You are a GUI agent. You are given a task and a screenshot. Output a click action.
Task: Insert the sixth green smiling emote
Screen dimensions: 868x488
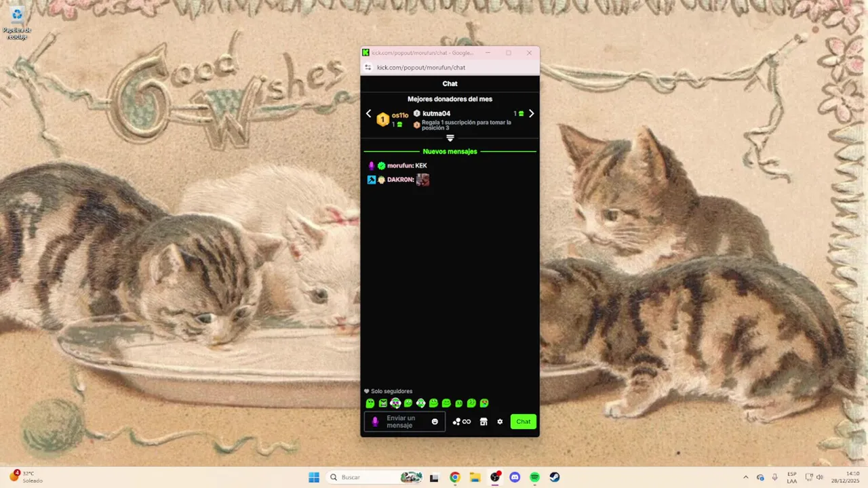click(433, 403)
